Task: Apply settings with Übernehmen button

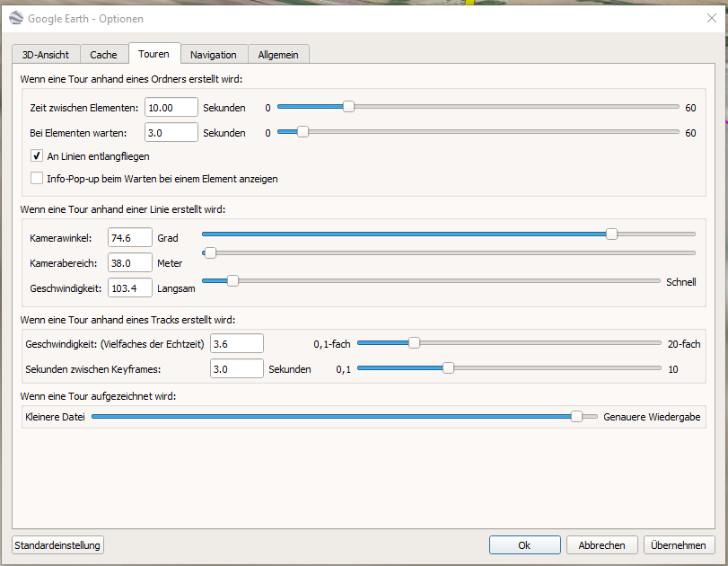Action: [679, 545]
